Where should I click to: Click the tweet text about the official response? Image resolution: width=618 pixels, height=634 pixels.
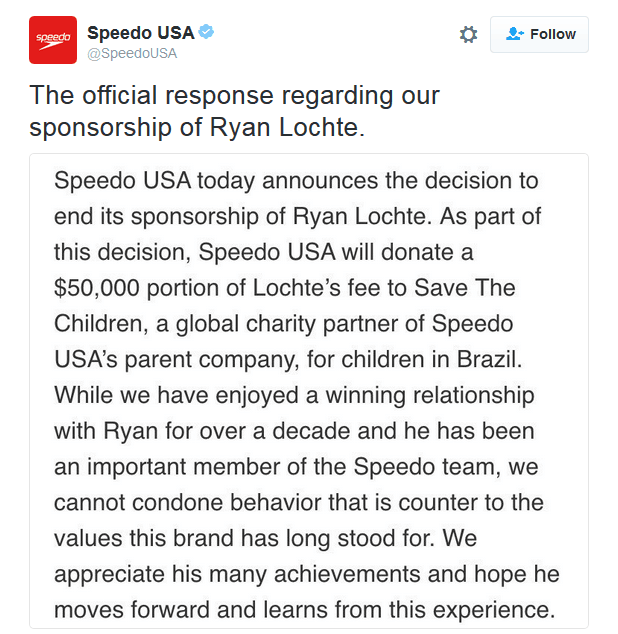point(234,97)
